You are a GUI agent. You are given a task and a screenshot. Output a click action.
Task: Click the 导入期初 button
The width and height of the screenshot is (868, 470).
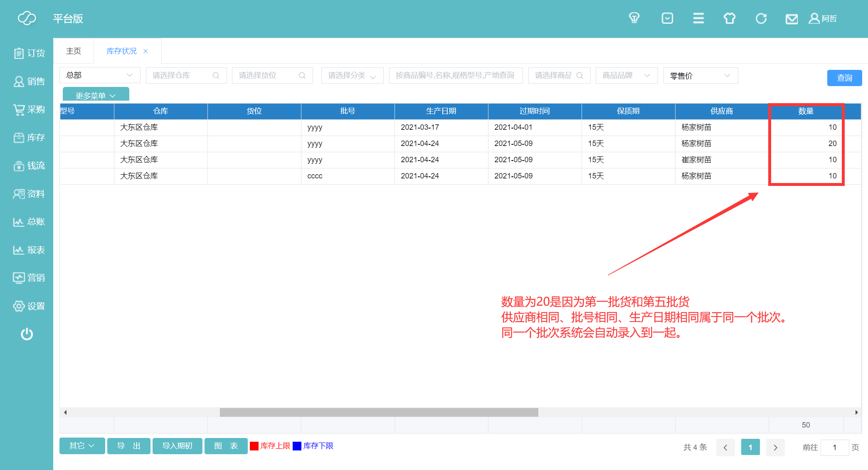click(x=177, y=446)
